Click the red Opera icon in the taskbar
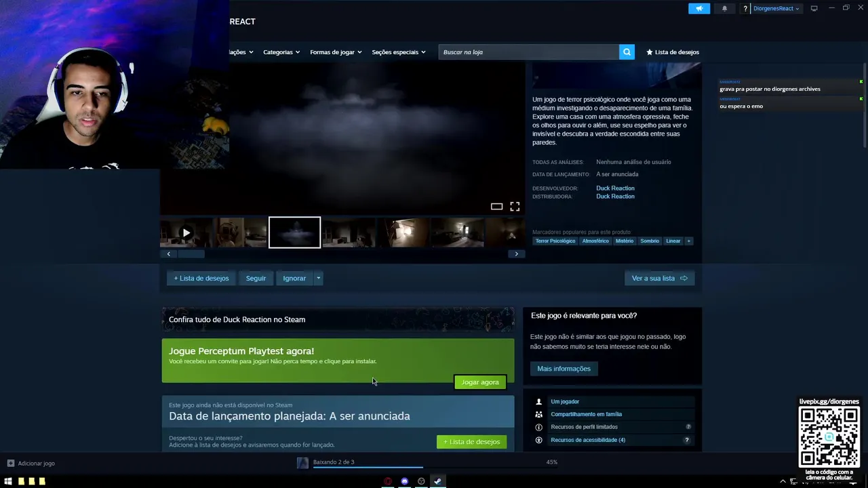 (x=388, y=481)
